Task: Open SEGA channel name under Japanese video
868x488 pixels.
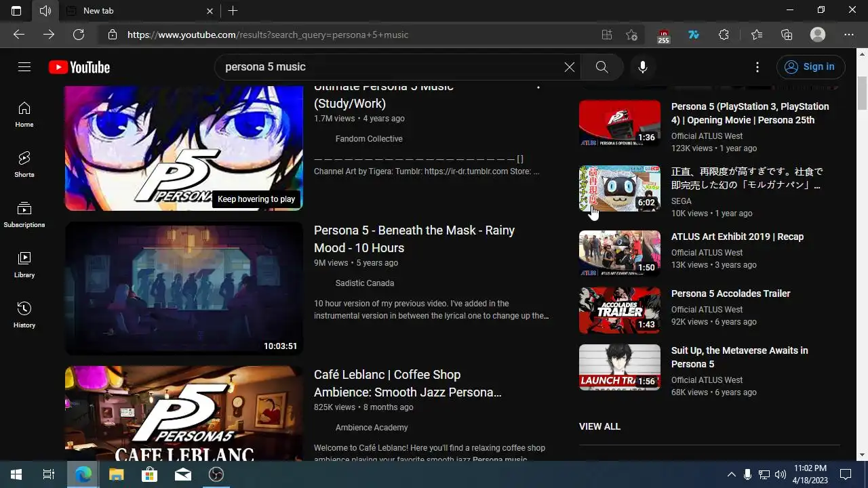Action: click(682, 201)
